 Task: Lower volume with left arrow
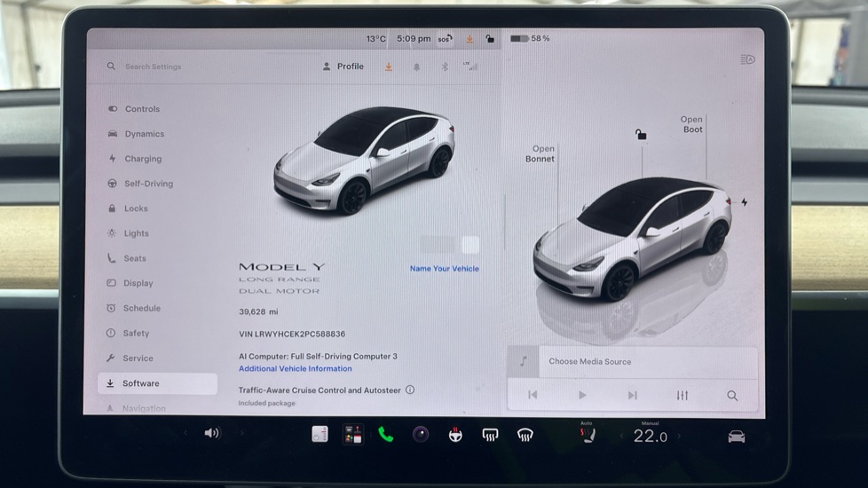[x=185, y=433]
